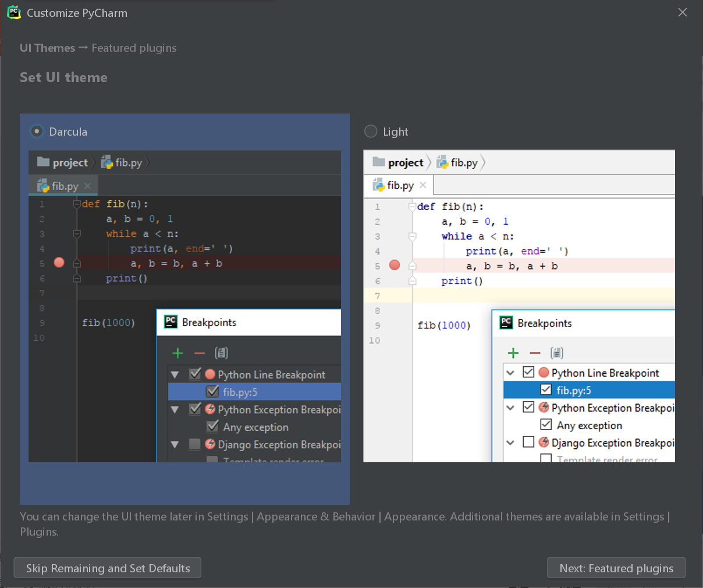The width and height of the screenshot is (703, 588).
Task: Click the project folder icon in Darcula preview
Action: pos(44,162)
